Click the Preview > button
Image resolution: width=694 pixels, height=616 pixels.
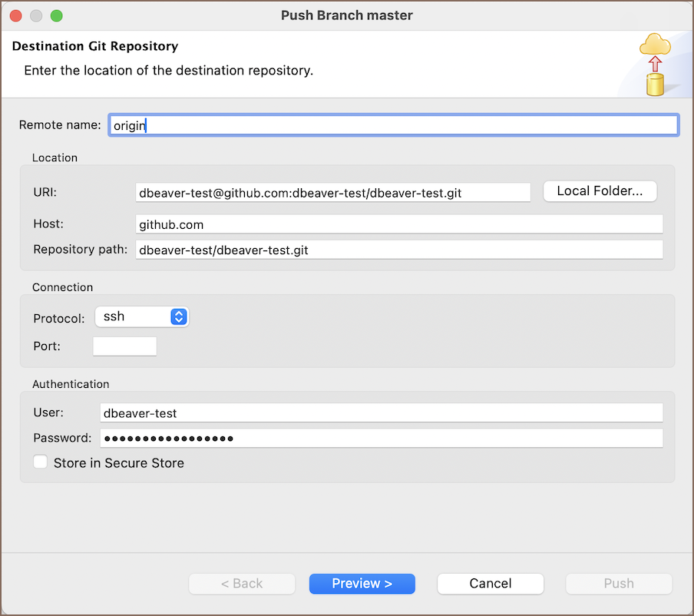click(362, 584)
